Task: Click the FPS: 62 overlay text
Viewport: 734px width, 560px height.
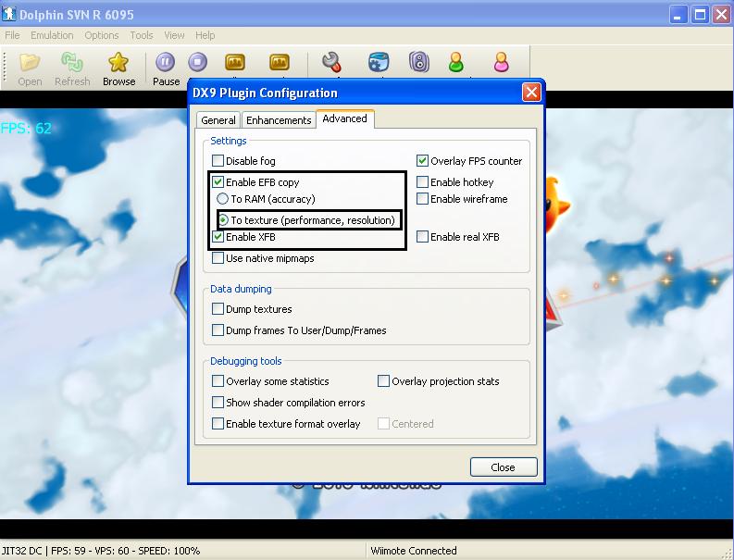Action: (x=26, y=129)
